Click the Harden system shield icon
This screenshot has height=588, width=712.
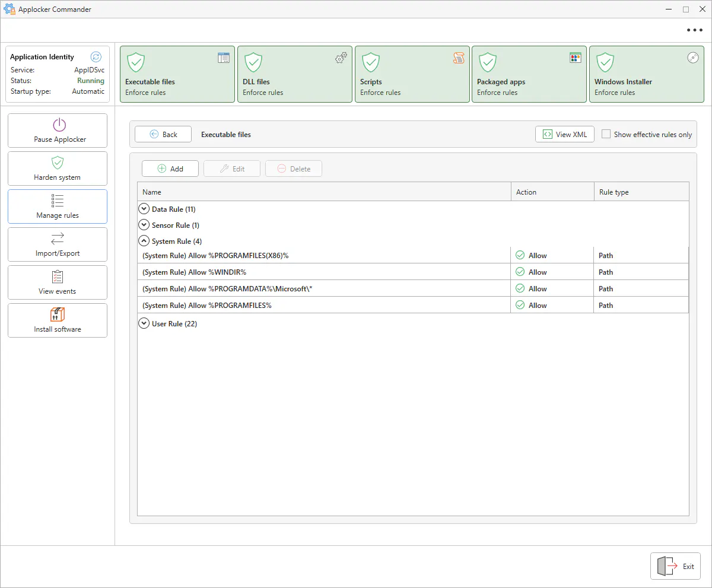tap(58, 163)
